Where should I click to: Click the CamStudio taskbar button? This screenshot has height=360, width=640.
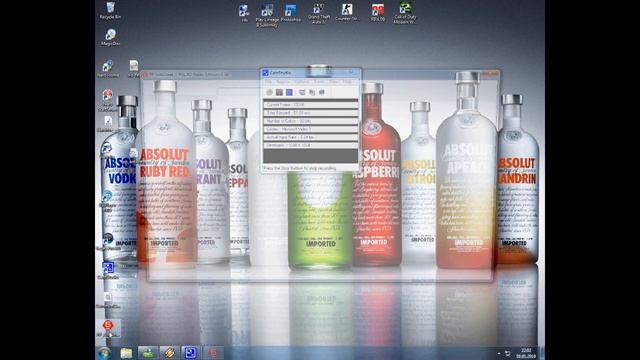191,353
